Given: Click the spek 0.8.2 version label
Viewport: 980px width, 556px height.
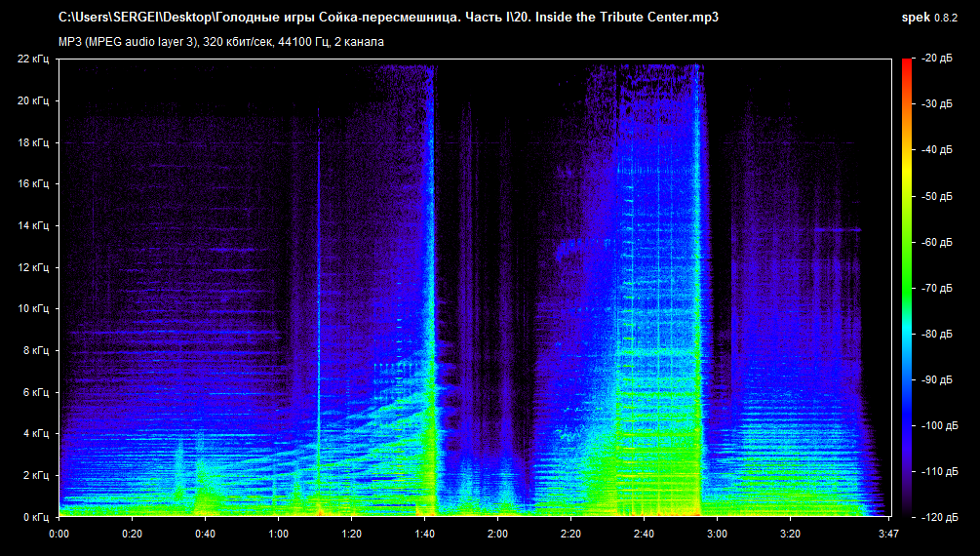Looking at the screenshot, I should coord(928,18).
